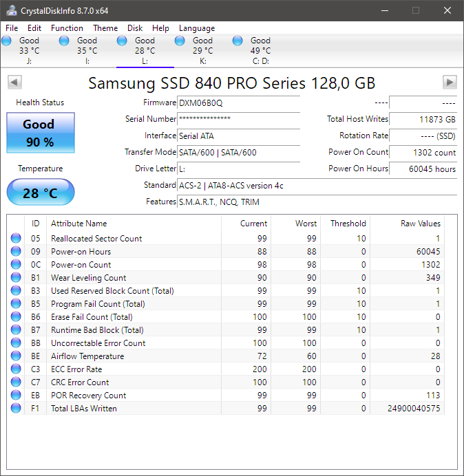This screenshot has height=476, width=464.
Task: Click status orb for CRC Error Count
Action: 16,382
